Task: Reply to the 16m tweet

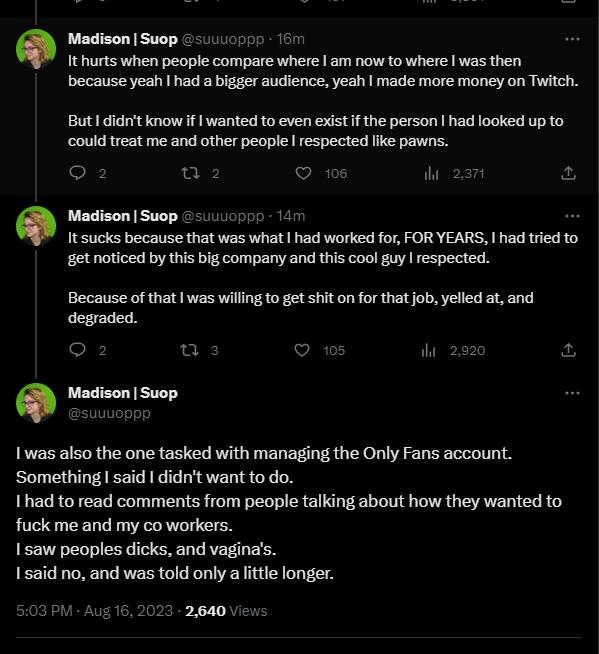Action: 77,173
